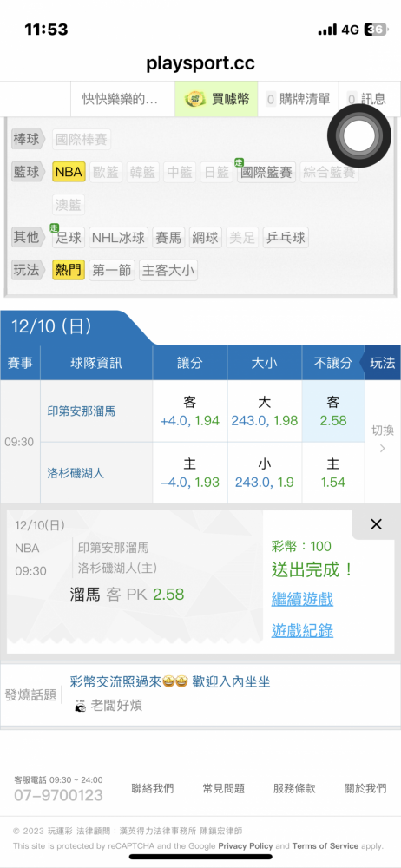Open the 快快樂樂的... user menu
Viewport: 401px width, 868px height.
coord(120,99)
